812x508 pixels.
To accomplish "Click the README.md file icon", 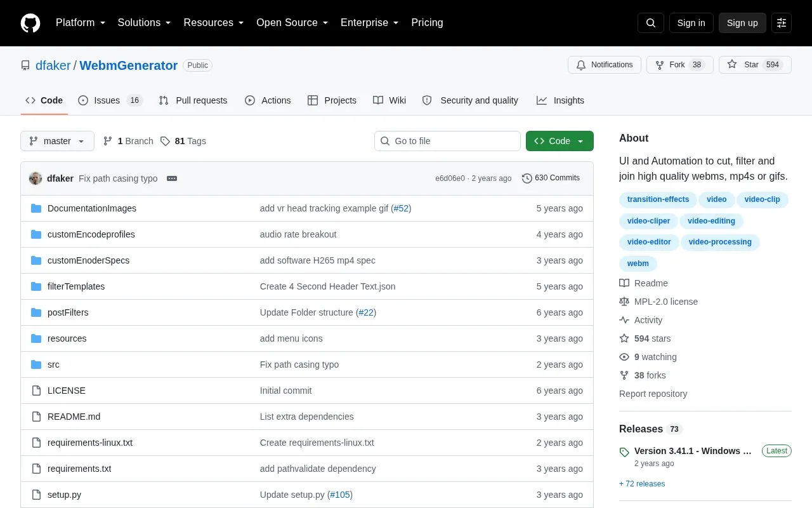I will click(36, 417).
